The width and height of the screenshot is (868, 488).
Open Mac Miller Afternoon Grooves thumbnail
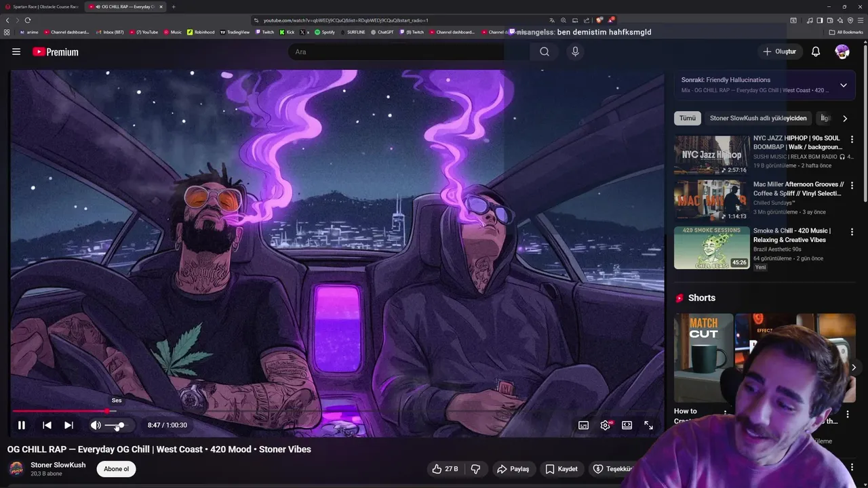711,201
